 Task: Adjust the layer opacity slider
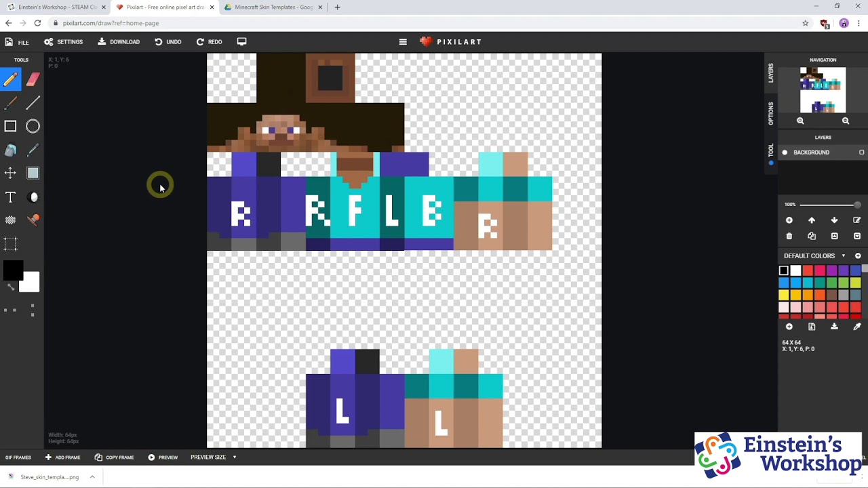pyautogui.click(x=830, y=205)
